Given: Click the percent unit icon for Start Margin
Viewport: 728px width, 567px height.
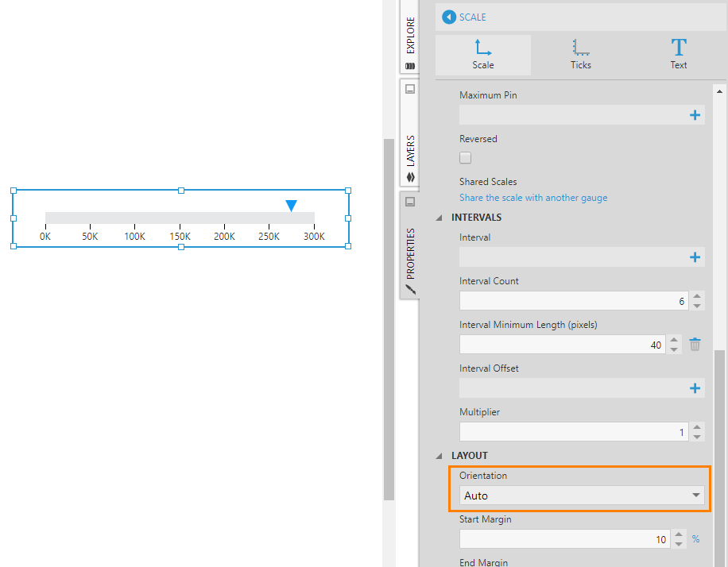Looking at the screenshot, I should [x=695, y=539].
